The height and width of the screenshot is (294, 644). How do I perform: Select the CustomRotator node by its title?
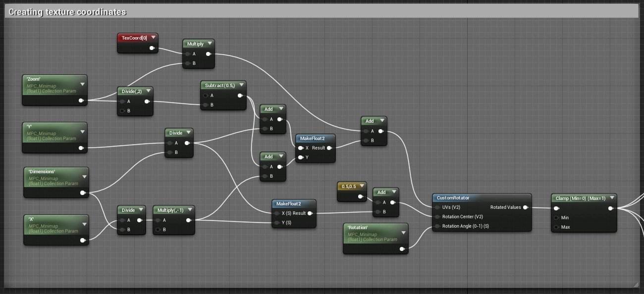click(453, 198)
